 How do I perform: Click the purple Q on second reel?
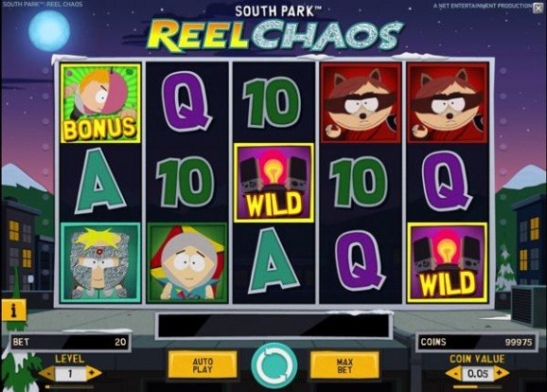click(x=187, y=102)
